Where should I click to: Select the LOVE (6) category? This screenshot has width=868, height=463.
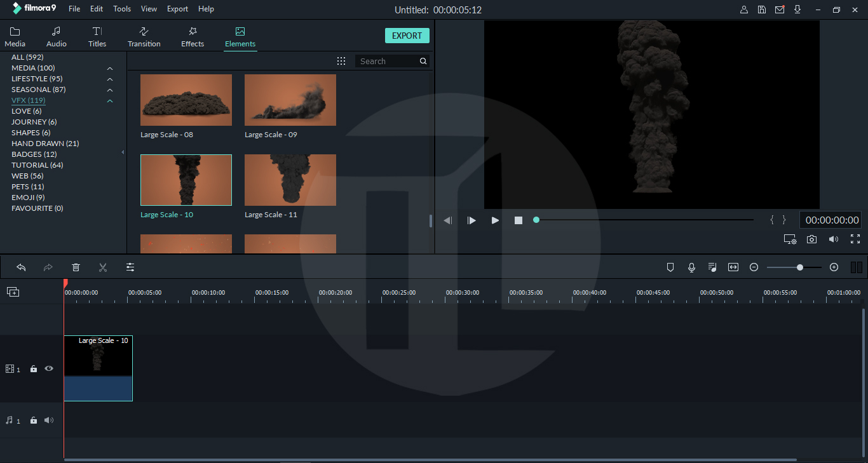click(26, 111)
